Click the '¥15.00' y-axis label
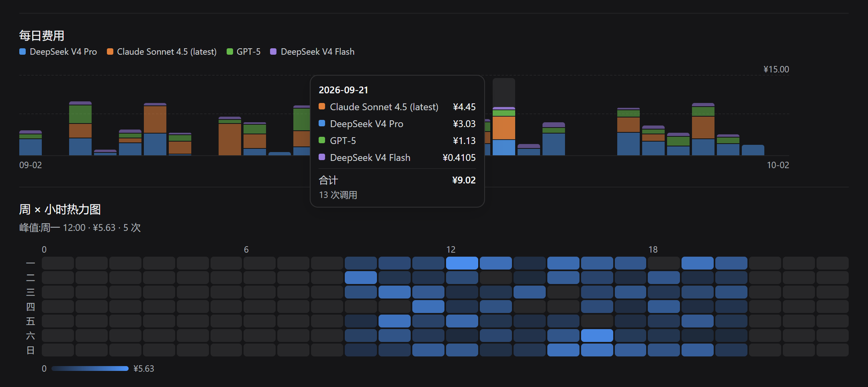The image size is (868, 387). 776,69
